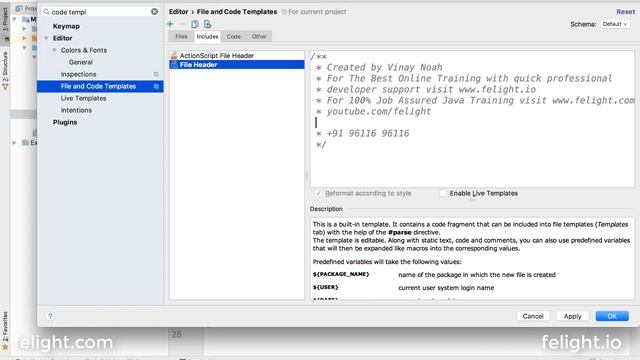Click the ${USER} variable in description
Screen dimensions: 640x360
pyautogui.click(x=325, y=287)
